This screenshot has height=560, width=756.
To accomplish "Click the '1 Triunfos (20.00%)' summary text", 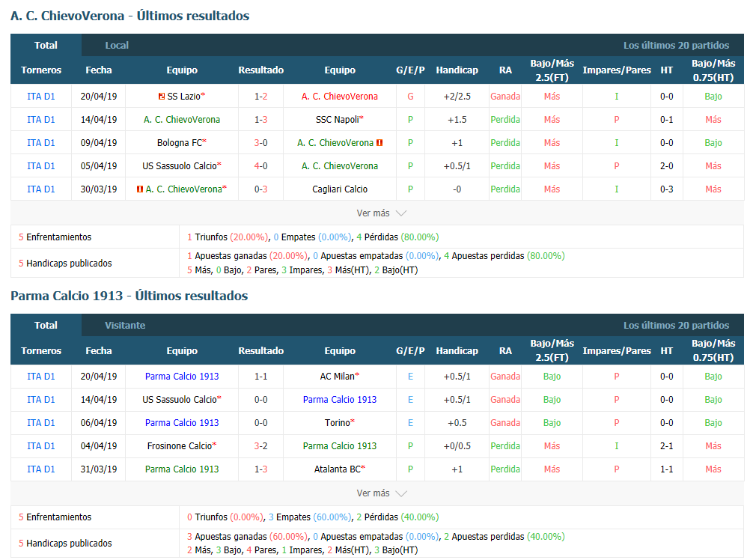I will [x=228, y=237].
